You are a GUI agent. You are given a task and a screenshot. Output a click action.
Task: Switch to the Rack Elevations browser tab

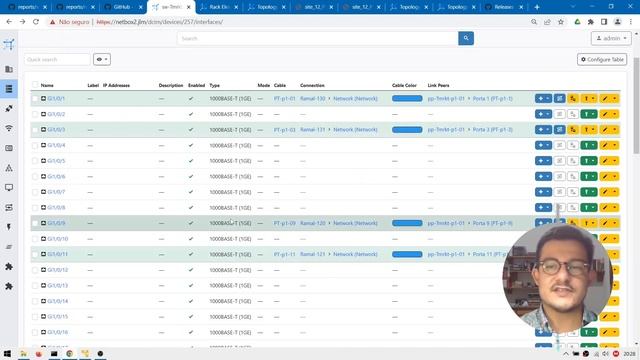coord(219,7)
